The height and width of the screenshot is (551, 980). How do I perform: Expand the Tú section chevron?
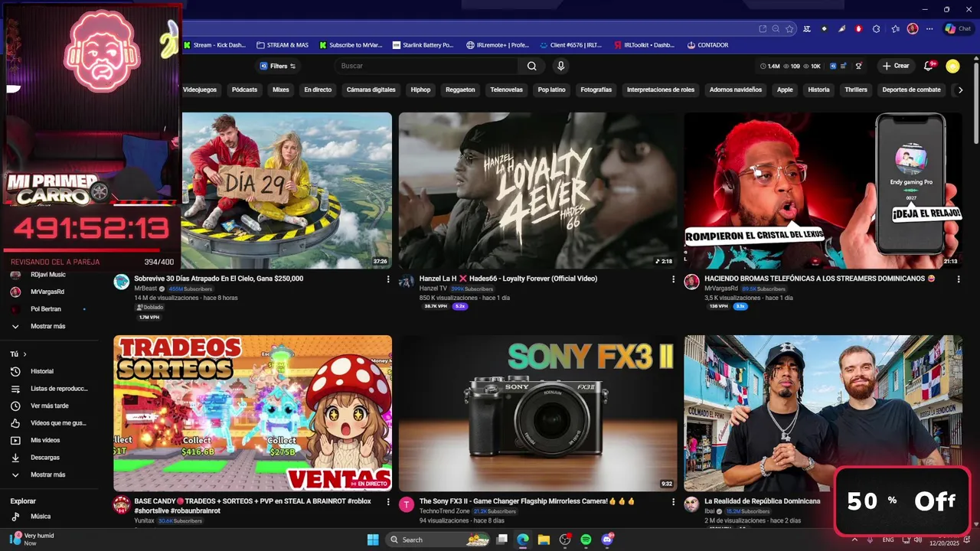(24, 354)
